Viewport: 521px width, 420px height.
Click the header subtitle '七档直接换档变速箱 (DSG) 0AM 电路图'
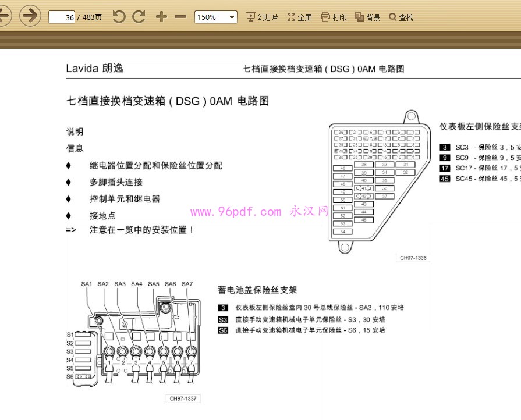[x=324, y=69]
